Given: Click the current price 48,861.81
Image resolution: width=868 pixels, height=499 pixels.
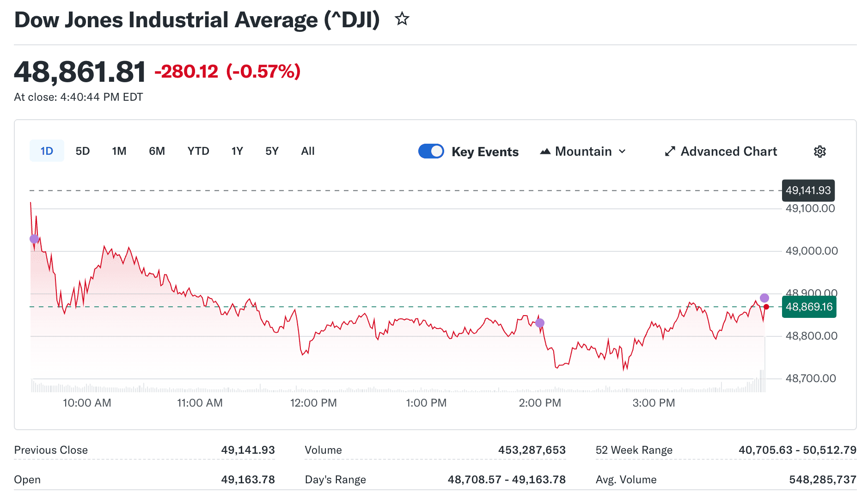Looking at the screenshot, I should click(x=80, y=72).
